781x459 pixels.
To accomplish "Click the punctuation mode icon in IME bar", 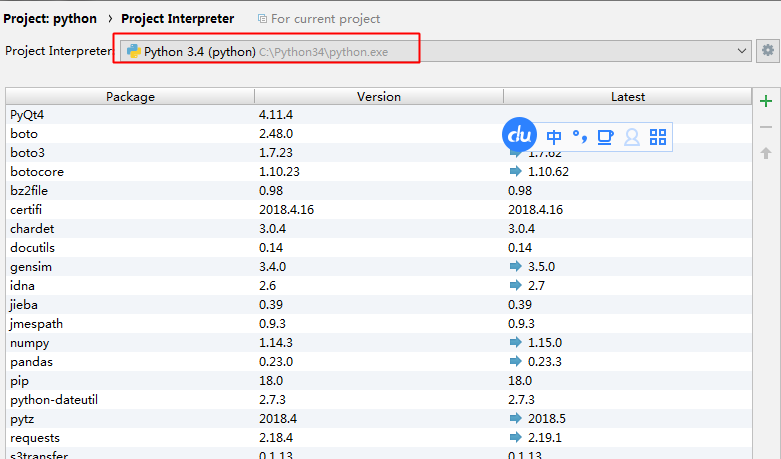I will coord(579,136).
